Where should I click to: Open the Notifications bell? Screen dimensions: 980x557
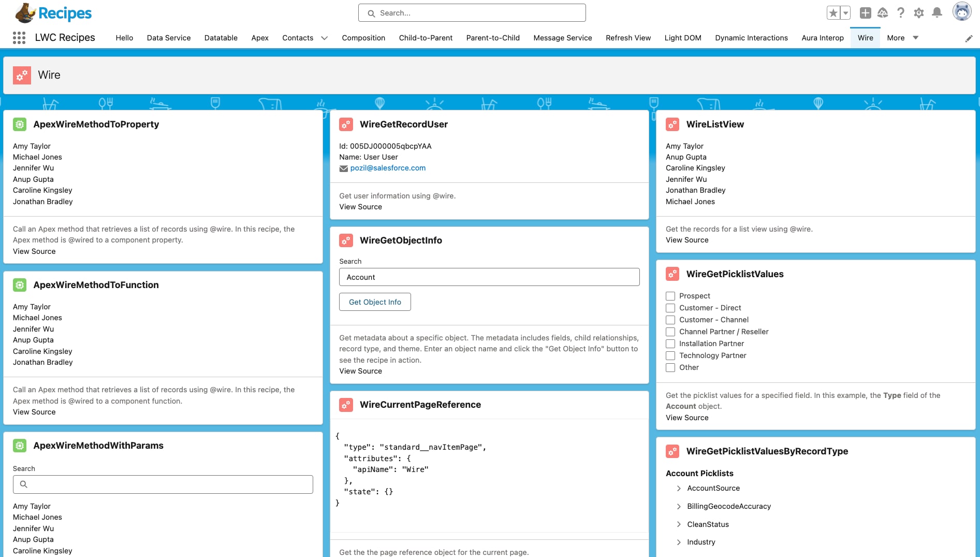[937, 13]
